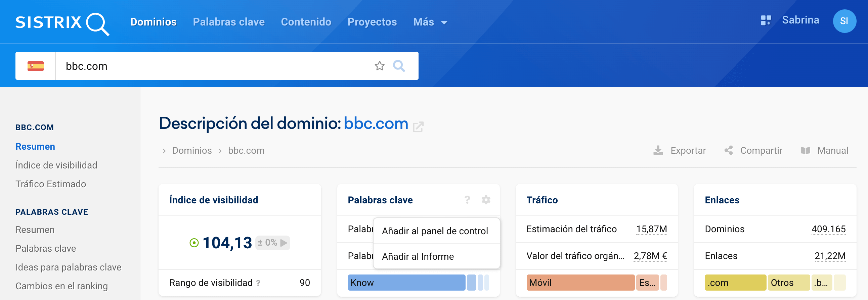The width and height of the screenshot is (868, 300).
Task: Click the Palabras clave card help question mark
Action: point(467,200)
